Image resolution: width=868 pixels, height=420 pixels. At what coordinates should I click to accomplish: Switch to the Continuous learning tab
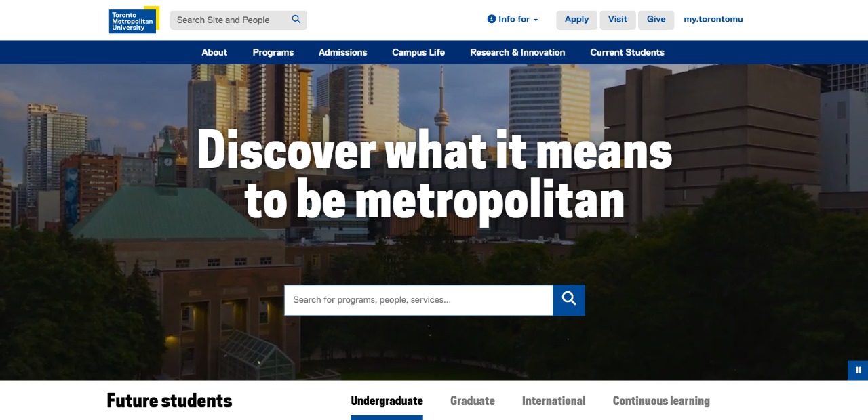[661, 401]
